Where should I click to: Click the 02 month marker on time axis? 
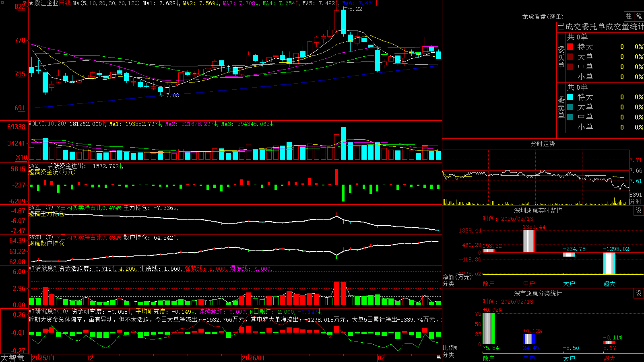[381, 358]
